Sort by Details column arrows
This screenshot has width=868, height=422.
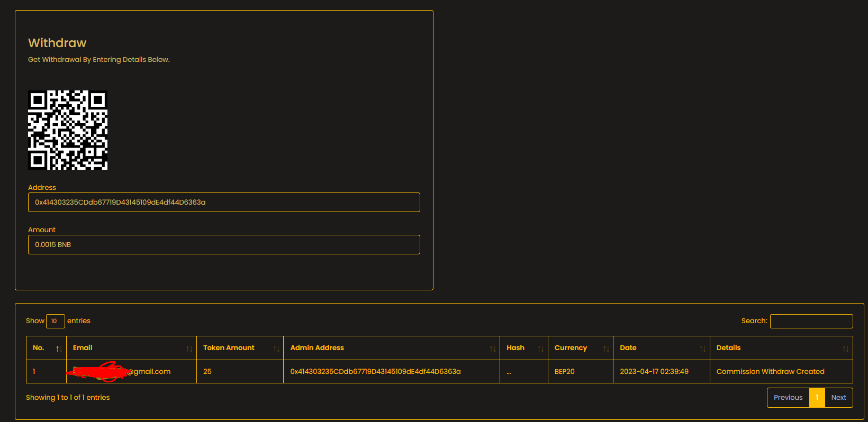845,348
